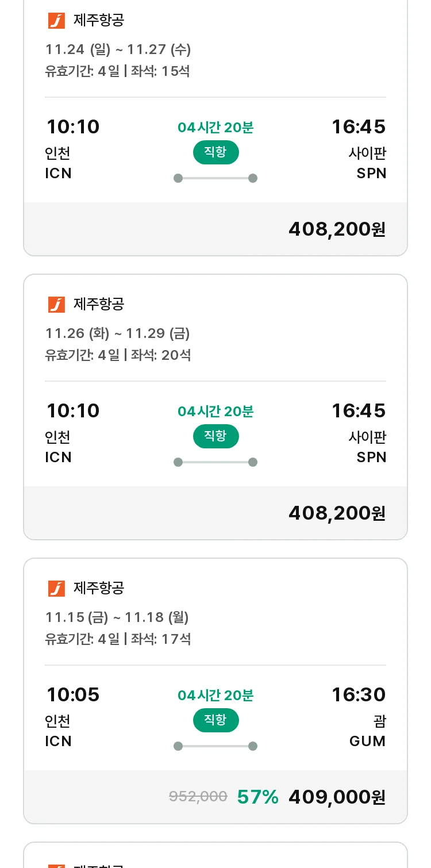
Task: Open 11.15 (금) ~ 11.18 (월) date range
Action: tap(117, 617)
